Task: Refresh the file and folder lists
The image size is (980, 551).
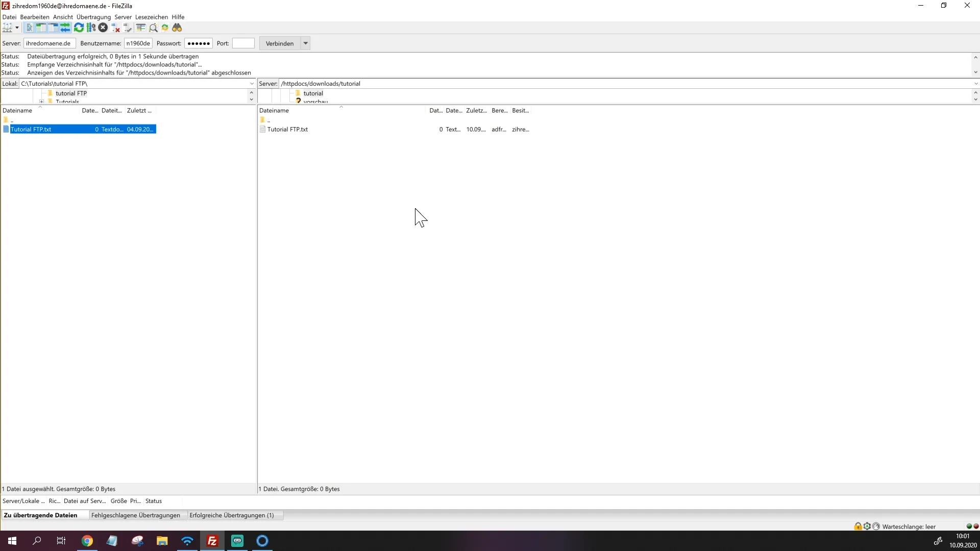Action: tap(79, 28)
